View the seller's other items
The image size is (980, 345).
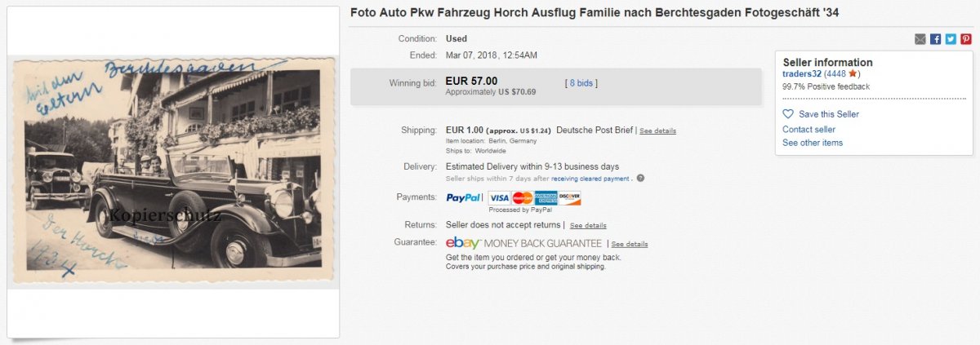pos(813,143)
